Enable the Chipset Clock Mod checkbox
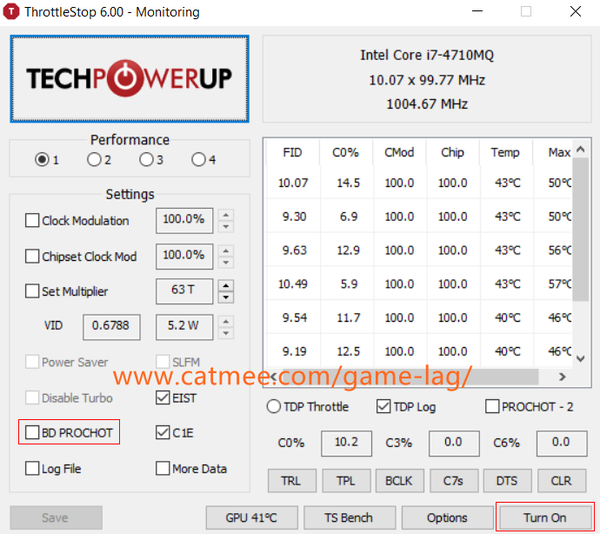Image resolution: width=600 pixels, height=534 pixels. (x=32, y=256)
